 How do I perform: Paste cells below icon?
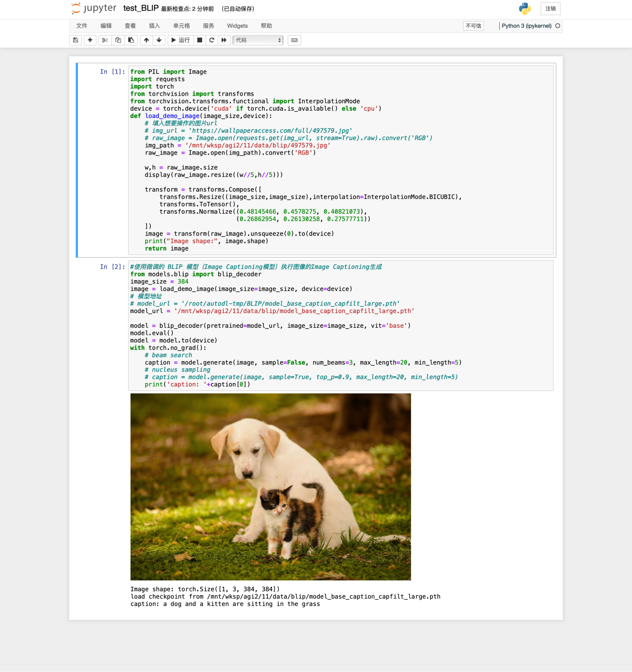[x=131, y=40]
